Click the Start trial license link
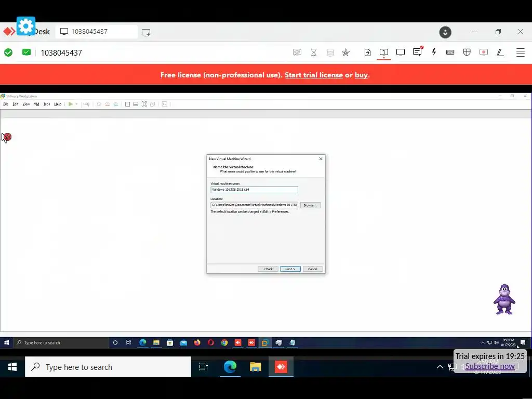532x399 pixels. [x=313, y=75]
